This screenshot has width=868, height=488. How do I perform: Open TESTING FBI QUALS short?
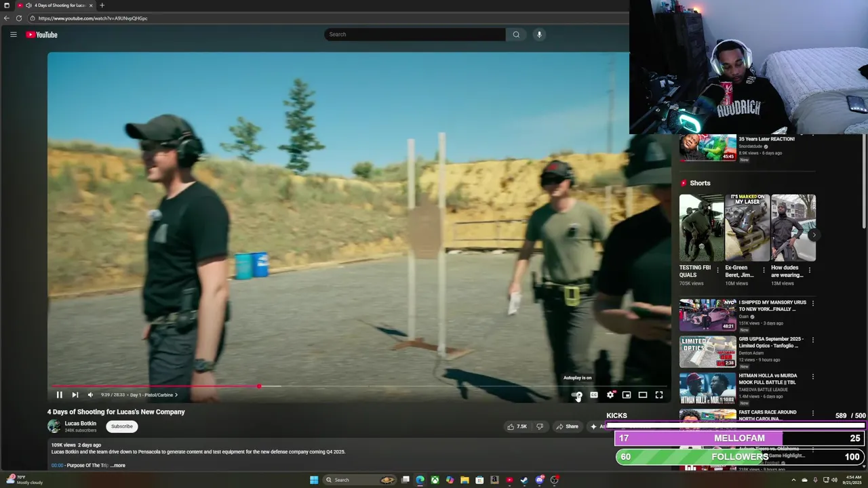click(701, 228)
